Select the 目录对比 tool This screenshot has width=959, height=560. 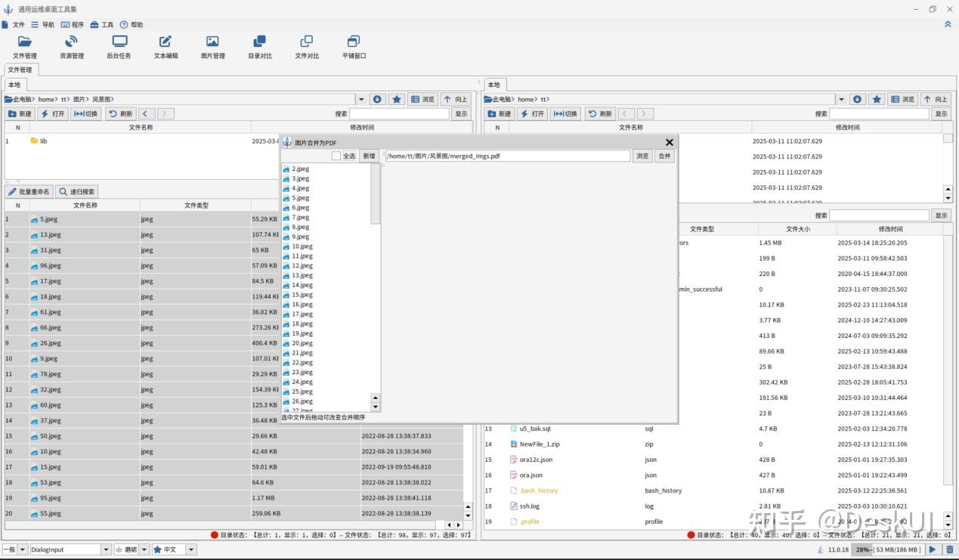(259, 46)
